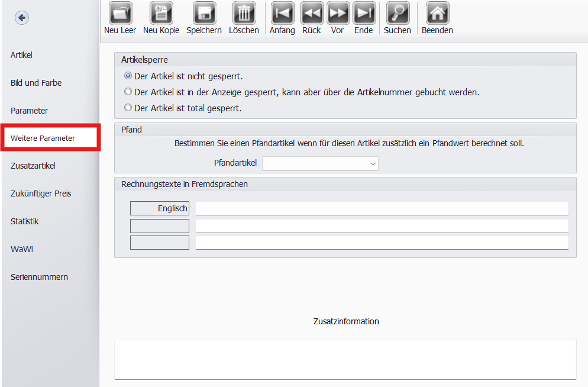The height and width of the screenshot is (387, 588).
Task: Jump to last record with Ende
Action: (363, 14)
